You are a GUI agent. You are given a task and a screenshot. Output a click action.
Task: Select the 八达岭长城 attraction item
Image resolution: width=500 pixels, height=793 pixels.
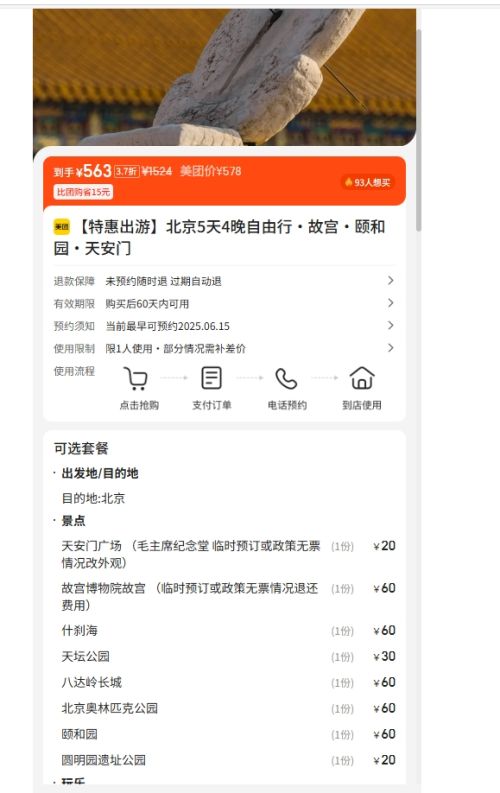229,682
